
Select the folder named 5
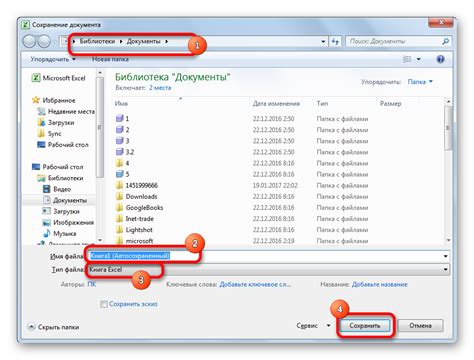point(123,174)
